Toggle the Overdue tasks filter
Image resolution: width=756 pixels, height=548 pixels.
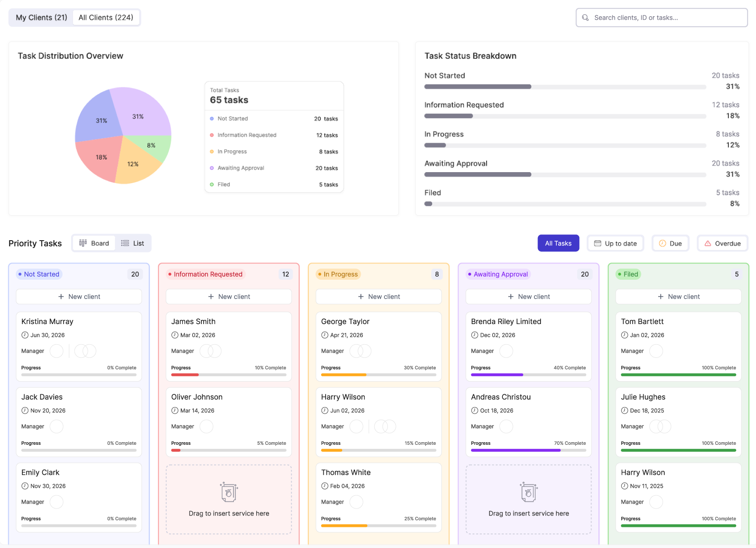(x=722, y=243)
